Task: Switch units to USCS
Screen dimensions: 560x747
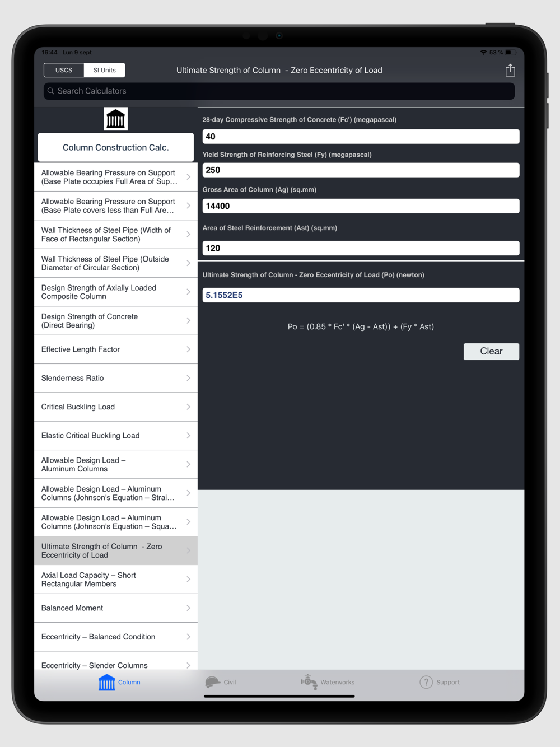Action: 64,70
